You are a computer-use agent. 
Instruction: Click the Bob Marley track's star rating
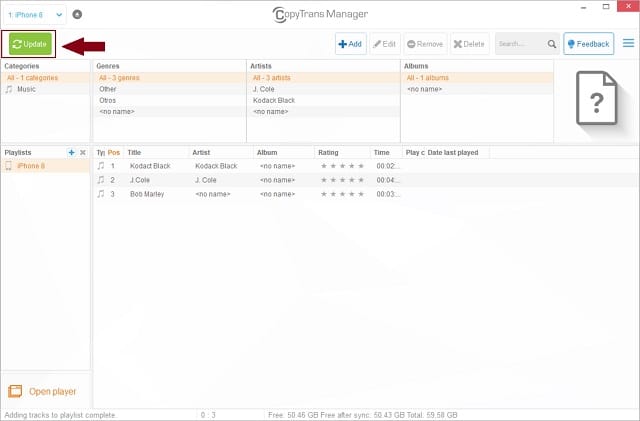point(342,194)
